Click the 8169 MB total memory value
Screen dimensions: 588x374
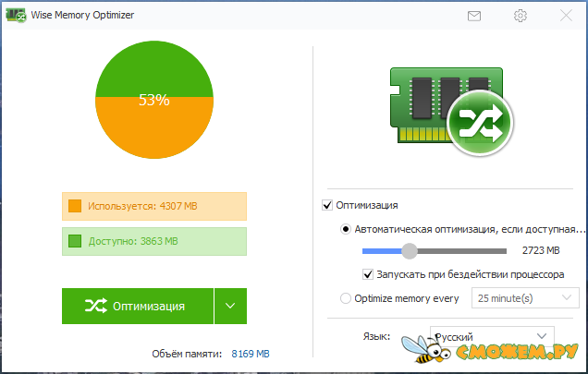tap(251, 354)
